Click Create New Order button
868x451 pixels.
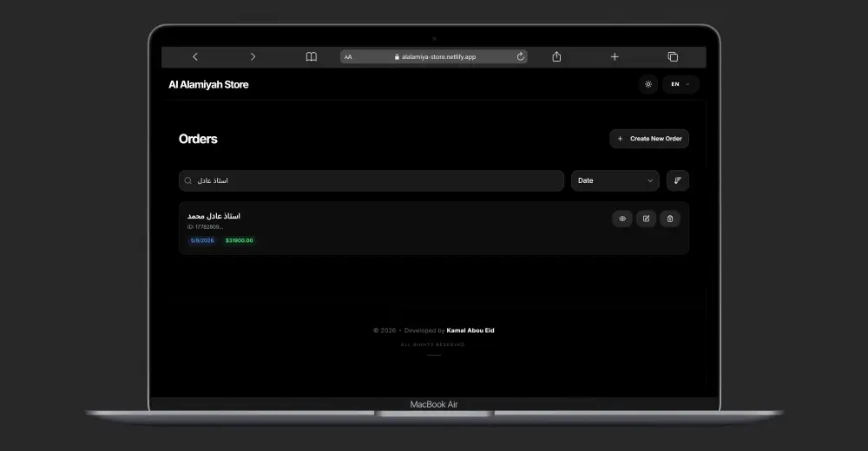tap(648, 139)
